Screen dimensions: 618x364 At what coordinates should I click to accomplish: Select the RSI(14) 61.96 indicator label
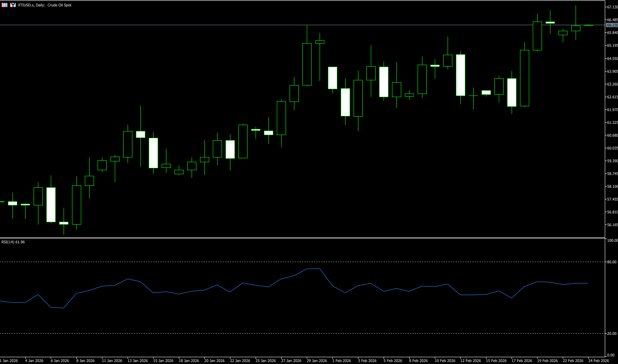tap(13, 242)
